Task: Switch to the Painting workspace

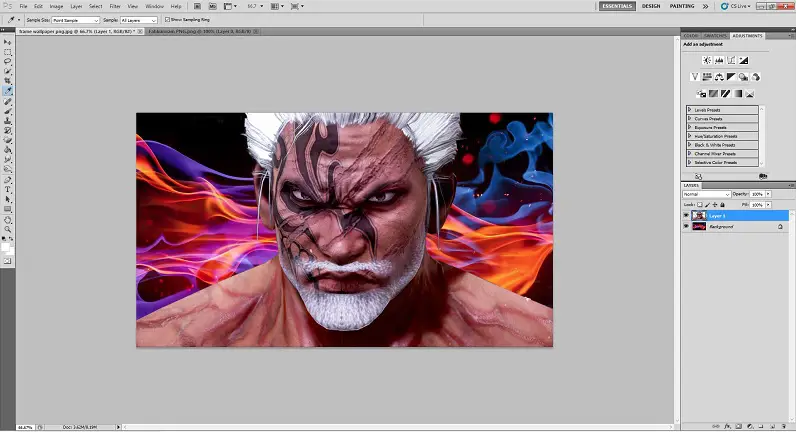Action: [682, 6]
